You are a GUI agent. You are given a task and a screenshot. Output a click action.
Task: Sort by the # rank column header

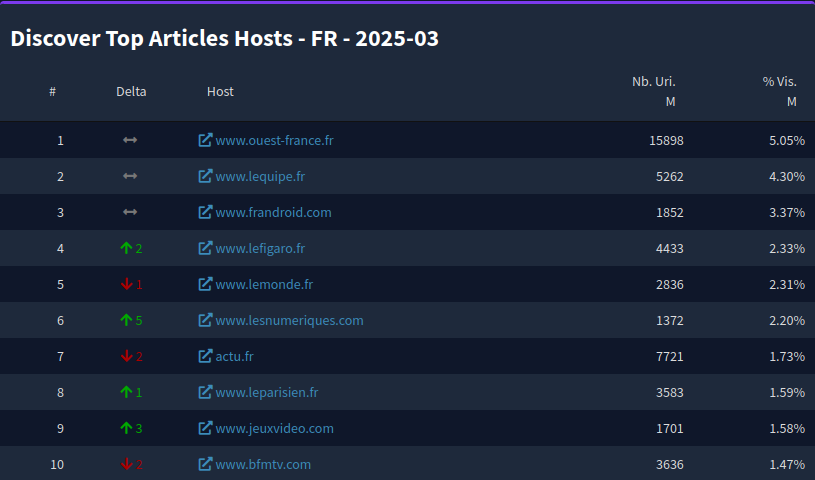click(52, 92)
